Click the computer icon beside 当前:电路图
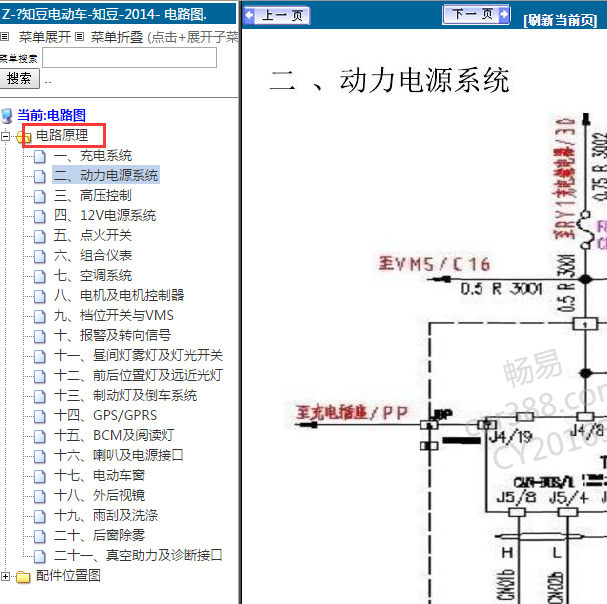Screen dimensions: 607x604 [7, 115]
